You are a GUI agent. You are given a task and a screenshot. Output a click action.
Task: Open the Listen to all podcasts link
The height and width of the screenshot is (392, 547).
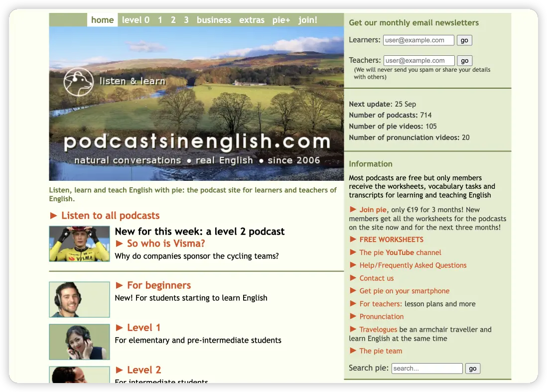point(110,216)
